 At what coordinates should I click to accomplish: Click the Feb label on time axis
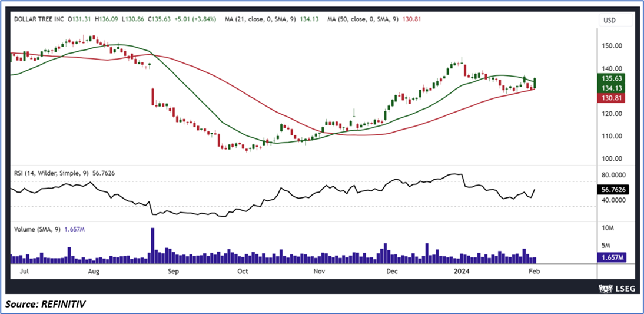533,271
